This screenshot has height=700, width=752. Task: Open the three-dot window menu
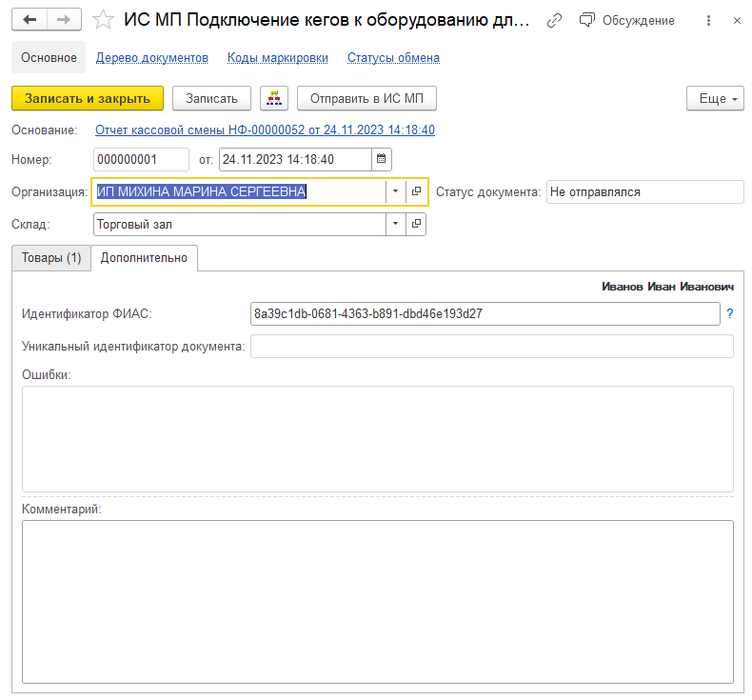coord(707,20)
